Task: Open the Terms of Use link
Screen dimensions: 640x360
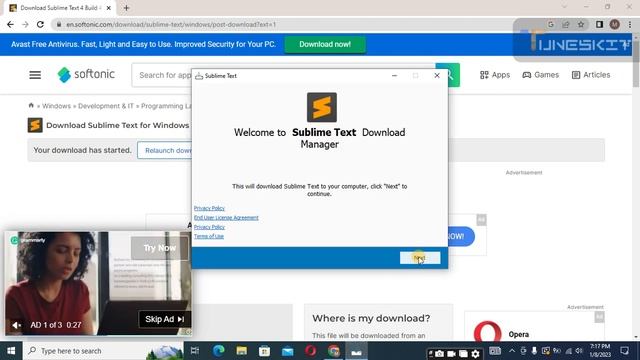Action: [x=209, y=236]
